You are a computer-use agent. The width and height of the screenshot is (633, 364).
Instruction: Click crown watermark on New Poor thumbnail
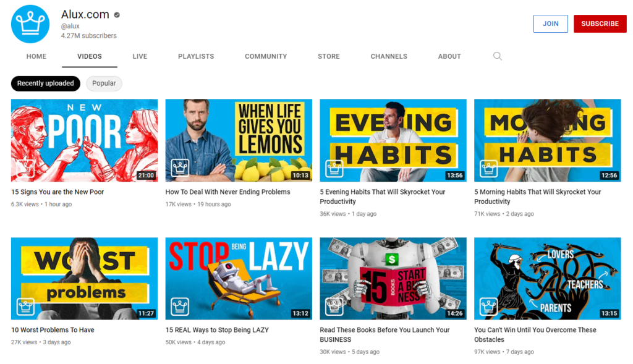[25, 168]
